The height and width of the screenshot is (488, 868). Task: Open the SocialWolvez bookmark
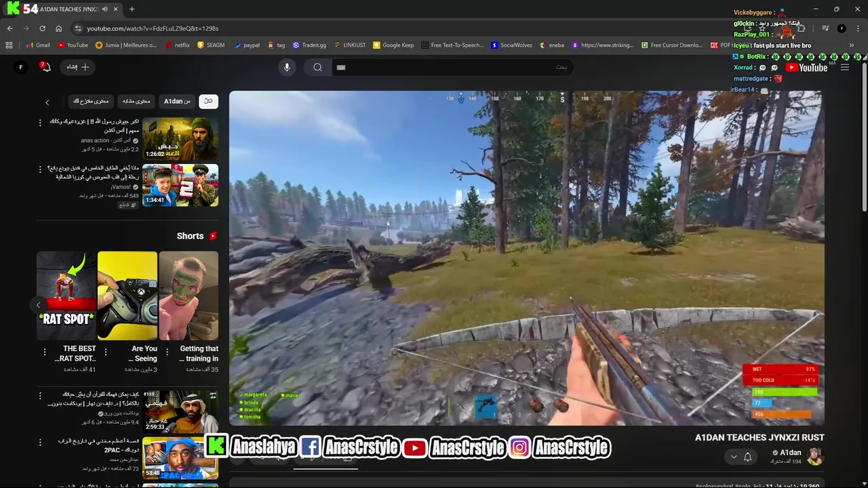tap(511, 45)
